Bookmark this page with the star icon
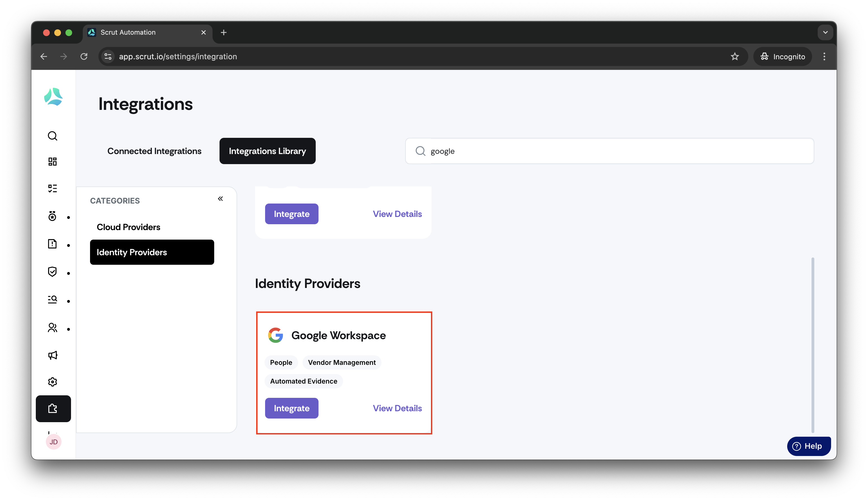The height and width of the screenshot is (501, 868). [735, 56]
